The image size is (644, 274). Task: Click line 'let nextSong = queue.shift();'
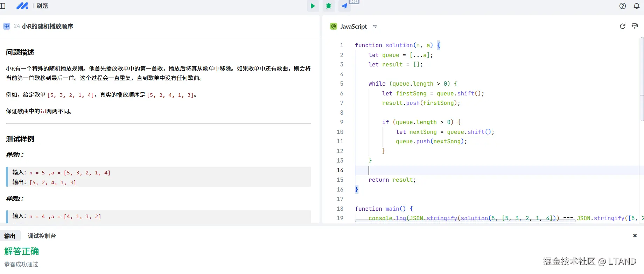tap(445, 132)
